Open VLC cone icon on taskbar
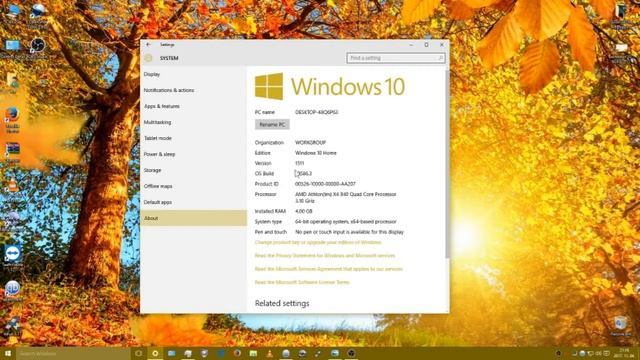 pos(270,353)
